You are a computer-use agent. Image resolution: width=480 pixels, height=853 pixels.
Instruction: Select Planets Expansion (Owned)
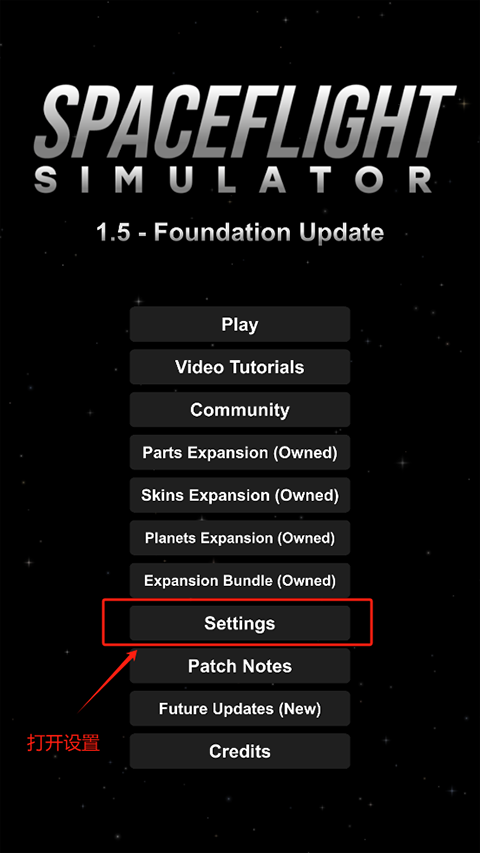pos(239,538)
